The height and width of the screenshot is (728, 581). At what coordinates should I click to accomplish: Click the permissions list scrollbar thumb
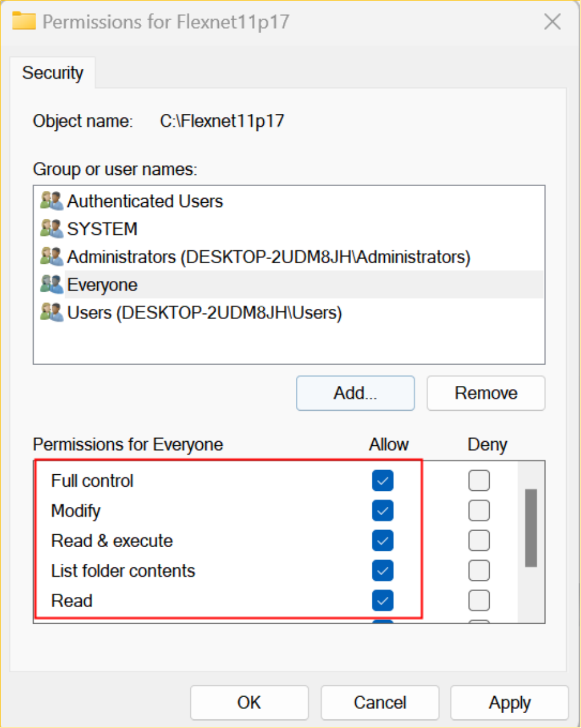[531, 528]
